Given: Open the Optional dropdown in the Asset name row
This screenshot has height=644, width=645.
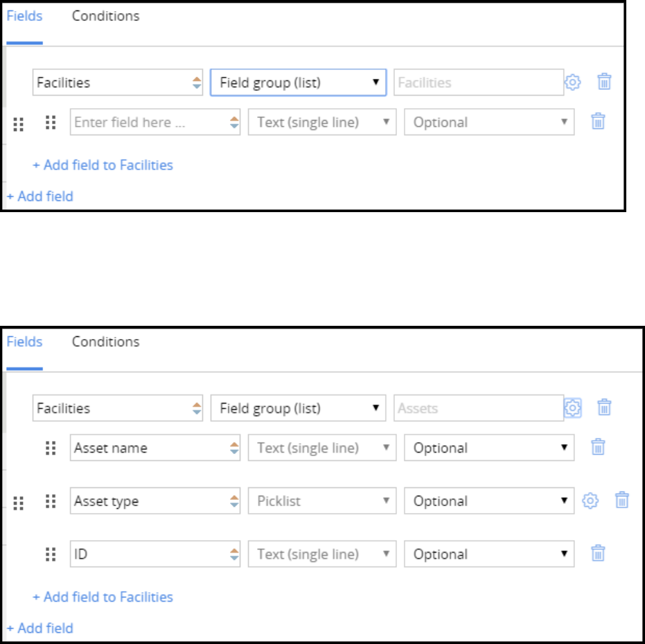Looking at the screenshot, I should (489, 448).
